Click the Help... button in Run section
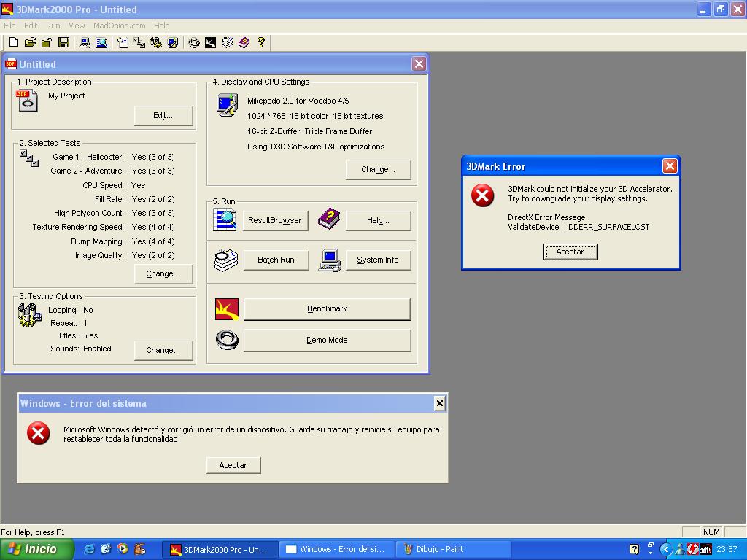 point(379,220)
